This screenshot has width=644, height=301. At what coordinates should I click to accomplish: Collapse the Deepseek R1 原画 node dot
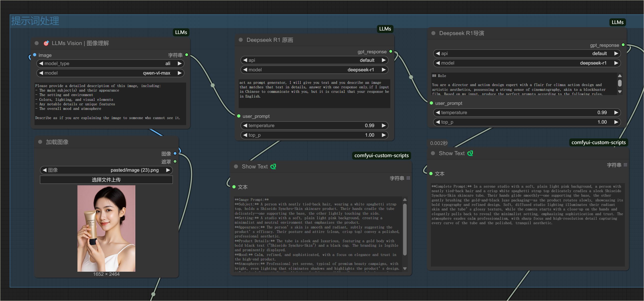pyautogui.click(x=241, y=40)
